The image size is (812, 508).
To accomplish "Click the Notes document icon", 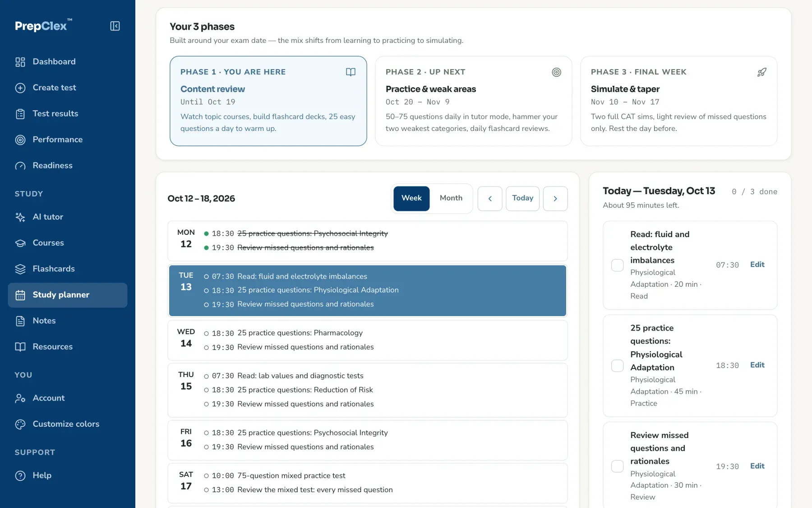I will click(20, 321).
